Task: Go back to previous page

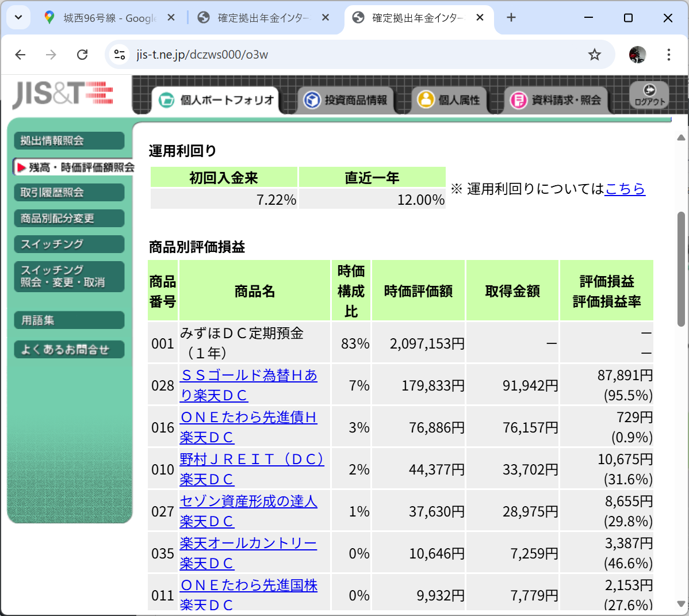Action: pyautogui.click(x=21, y=55)
